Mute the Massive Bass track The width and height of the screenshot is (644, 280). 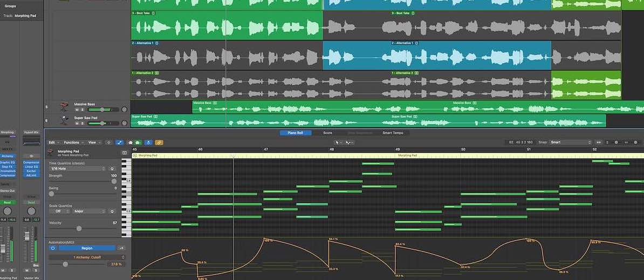[x=77, y=110]
